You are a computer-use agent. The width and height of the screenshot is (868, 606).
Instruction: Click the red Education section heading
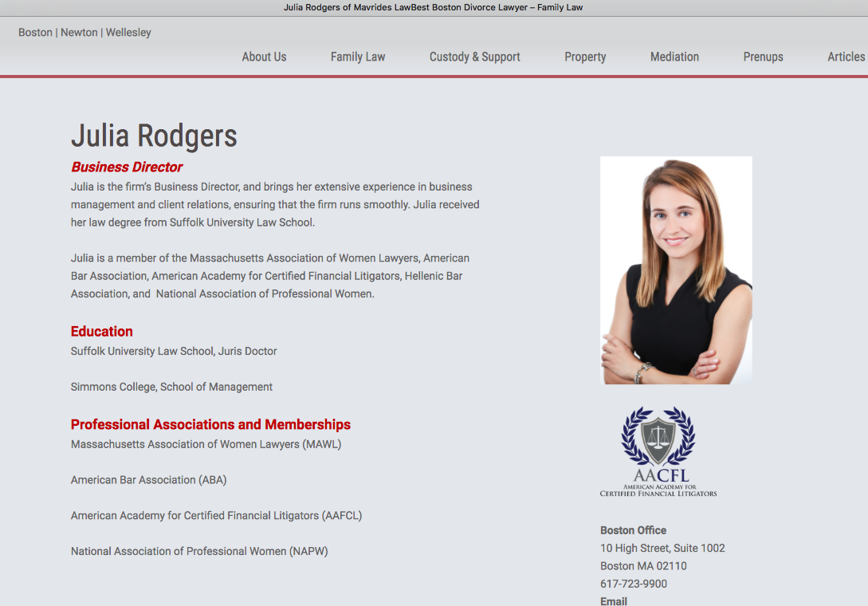coord(102,332)
